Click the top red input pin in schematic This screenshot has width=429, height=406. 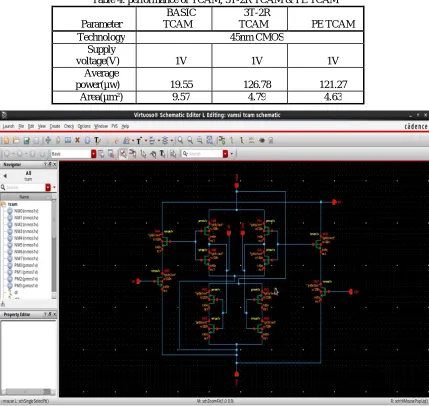[237, 185]
